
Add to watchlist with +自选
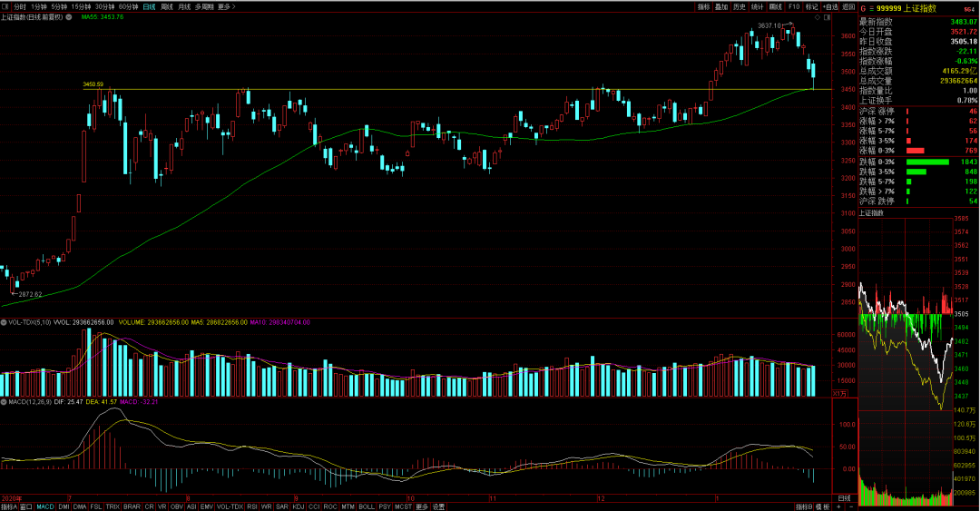830,7
